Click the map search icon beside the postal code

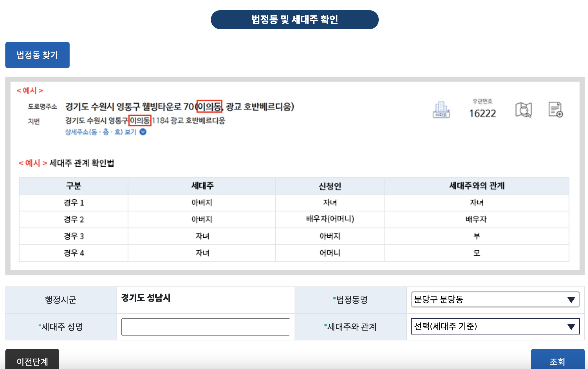coord(523,110)
